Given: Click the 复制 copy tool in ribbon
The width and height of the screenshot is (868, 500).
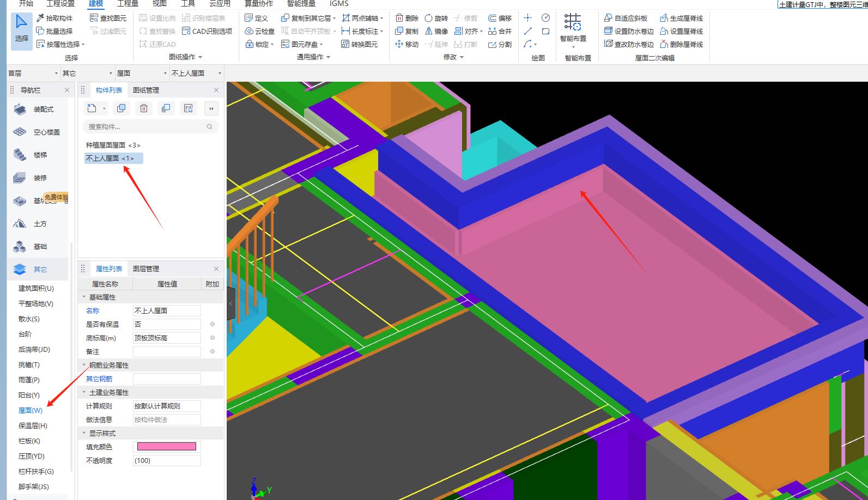Looking at the screenshot, I should pos(407,31).
